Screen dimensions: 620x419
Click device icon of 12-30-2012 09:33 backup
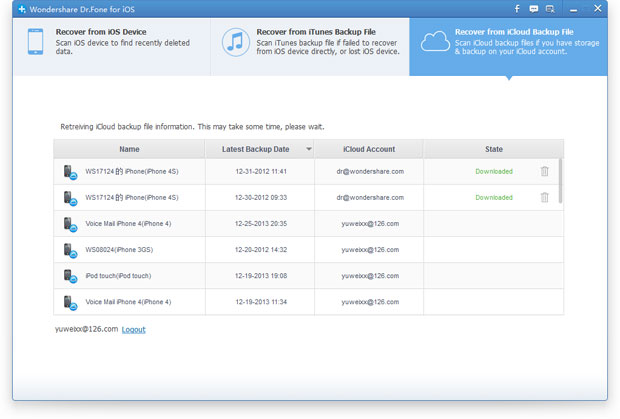[70, 198]
